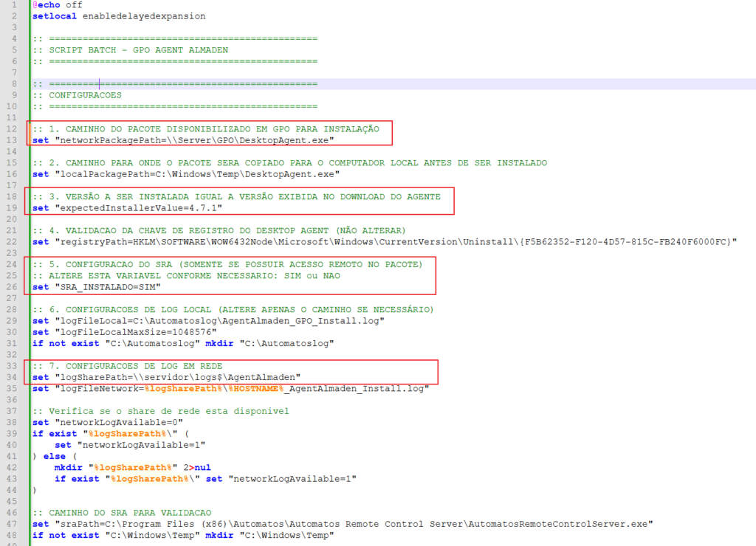Click the "setlocal enabledelayedexpansion" line
This screenshot has height=546, width=756.
pos(119,16)
